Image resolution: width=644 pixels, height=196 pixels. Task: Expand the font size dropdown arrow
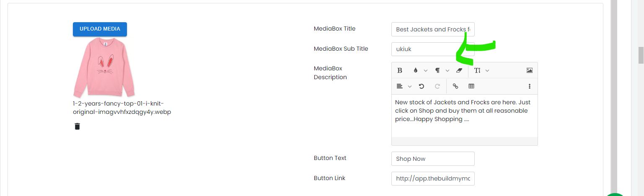click(487, 70)
